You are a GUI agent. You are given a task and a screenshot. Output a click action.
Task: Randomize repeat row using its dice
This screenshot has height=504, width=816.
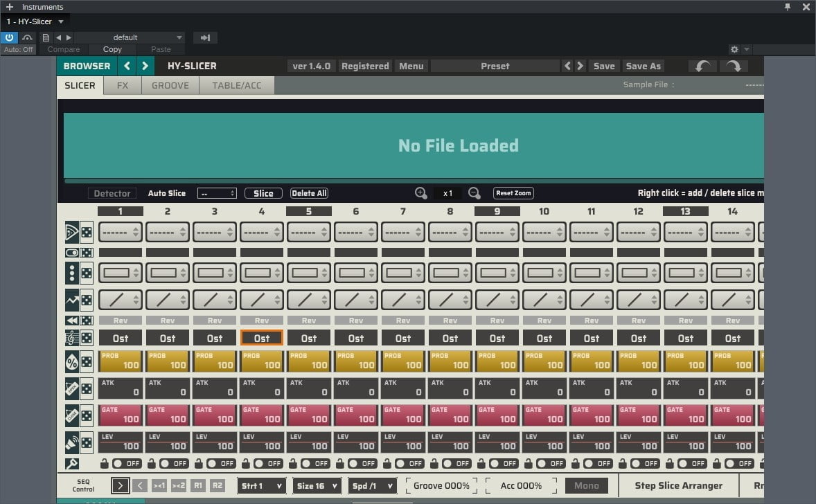pos(87,273)
